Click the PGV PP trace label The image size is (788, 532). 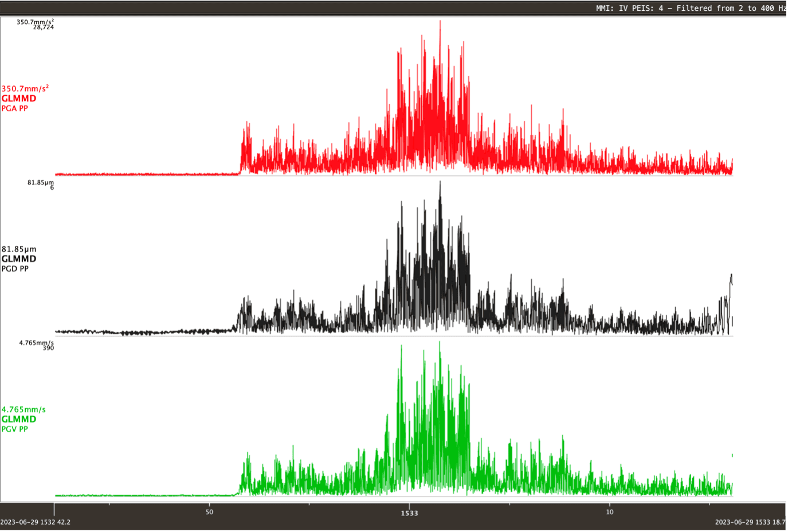coord(15,429)
